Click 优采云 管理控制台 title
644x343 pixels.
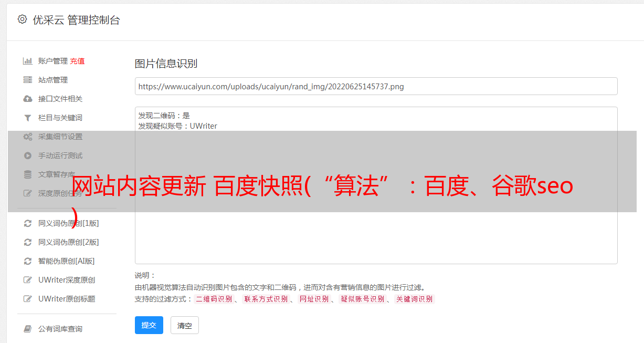click(76, 20)
